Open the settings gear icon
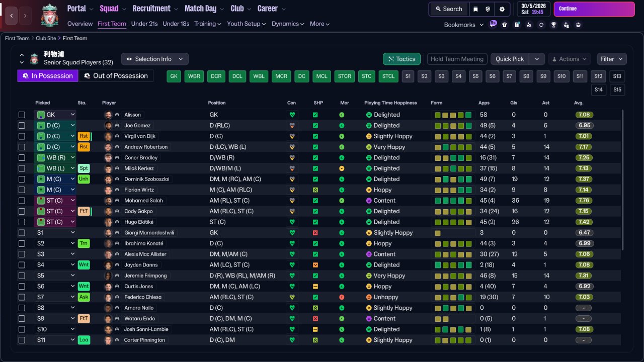Screen dimensions: 644x362 point(502,9)
